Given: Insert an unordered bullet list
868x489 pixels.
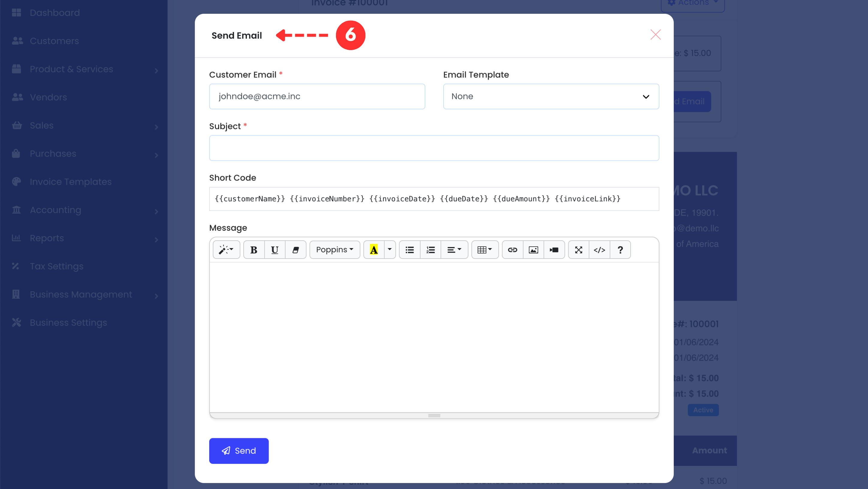Looking at the screenshot, I should click(410, 250).
